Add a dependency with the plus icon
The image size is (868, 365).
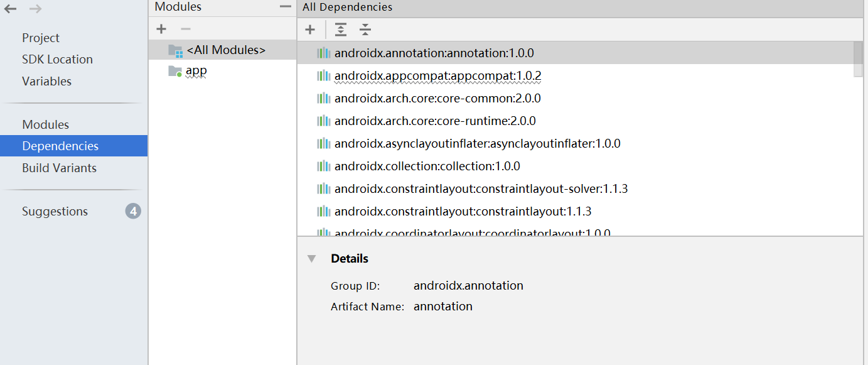pyautogui.click(x=310, y=30)
